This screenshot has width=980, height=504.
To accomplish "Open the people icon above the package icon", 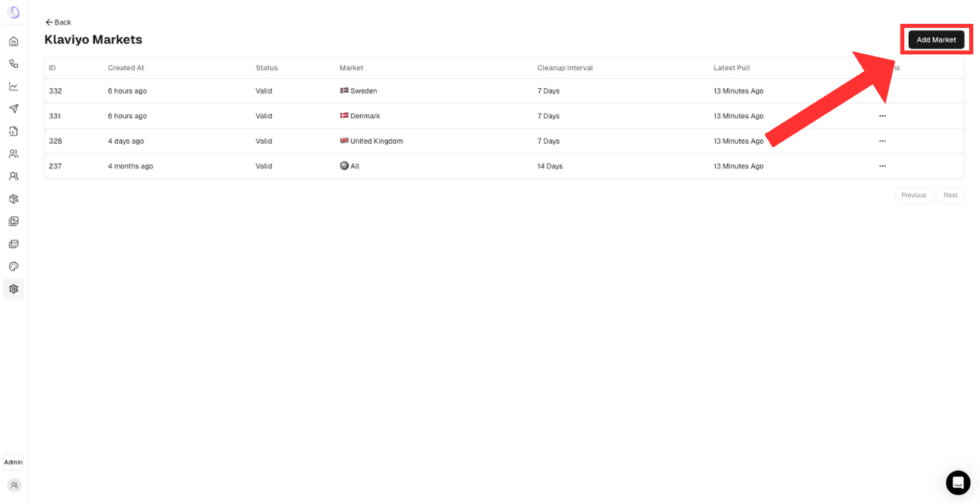I will pyautogui.click(x=13, y=176).
